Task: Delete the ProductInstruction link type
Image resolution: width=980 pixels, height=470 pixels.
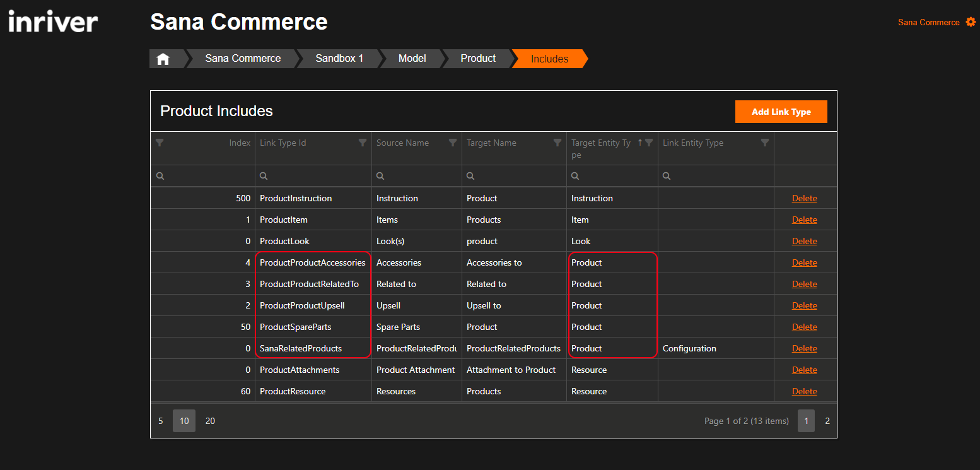Action: point(804,198)
